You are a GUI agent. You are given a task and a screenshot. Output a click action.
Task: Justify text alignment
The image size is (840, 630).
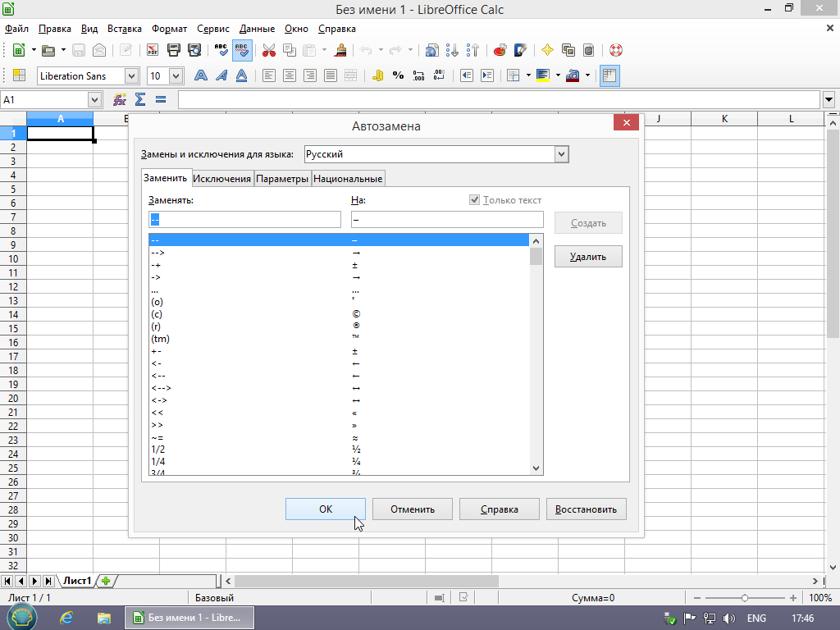[x=331, y=75]
